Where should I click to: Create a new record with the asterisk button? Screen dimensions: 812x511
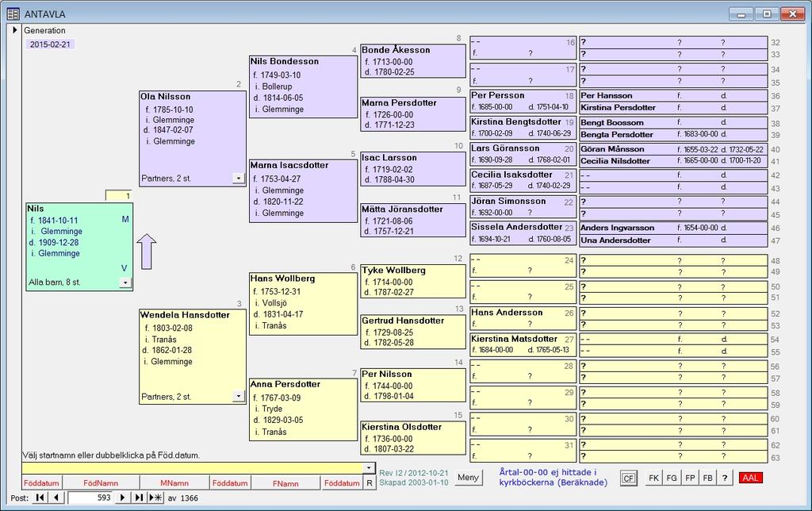click(155, 498)
